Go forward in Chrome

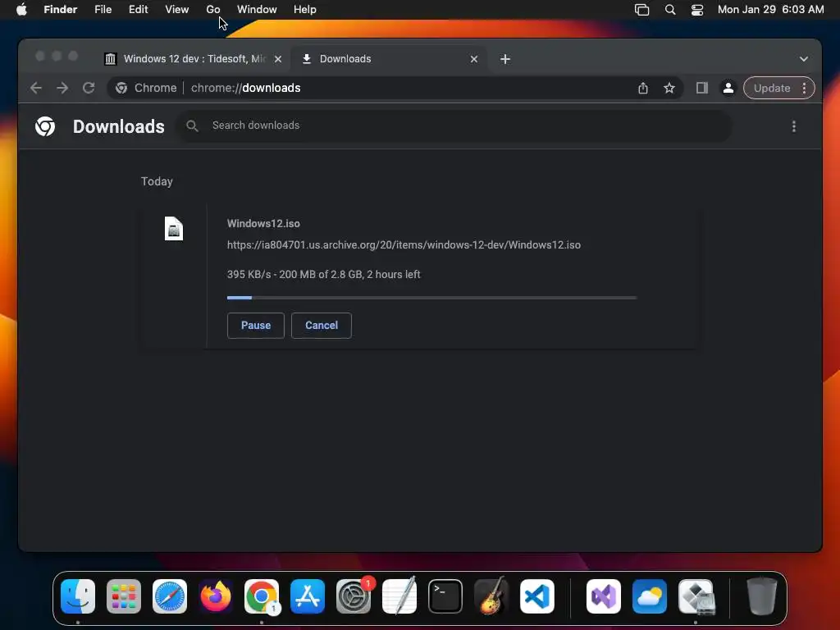coord(62,88)
